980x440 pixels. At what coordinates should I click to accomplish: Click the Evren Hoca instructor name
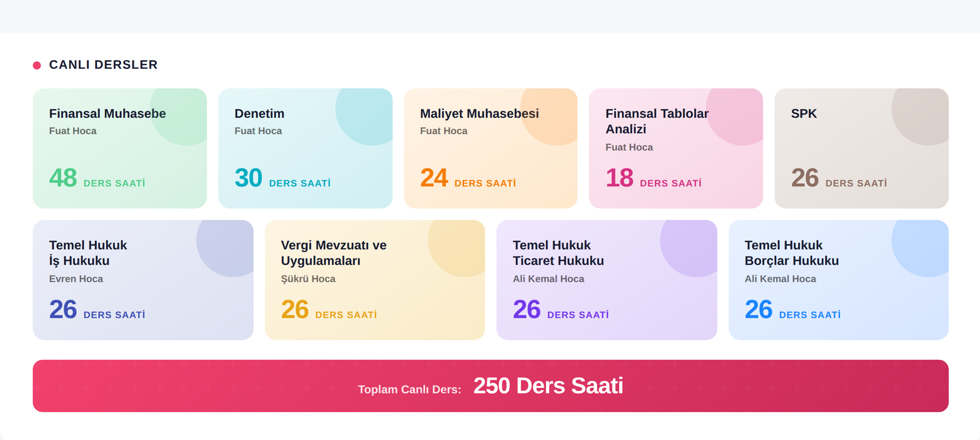click(x=76, y=279)
